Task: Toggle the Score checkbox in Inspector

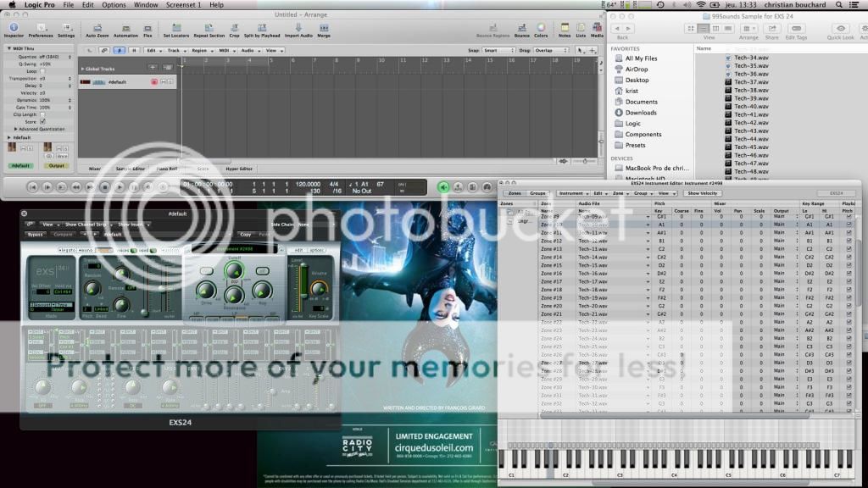Action: 43,121
